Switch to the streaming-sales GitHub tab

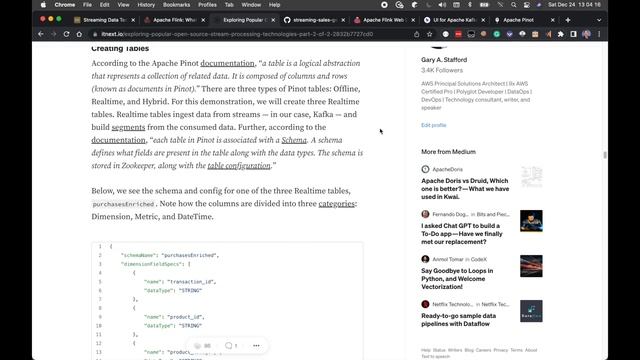(x=314, y=20)
